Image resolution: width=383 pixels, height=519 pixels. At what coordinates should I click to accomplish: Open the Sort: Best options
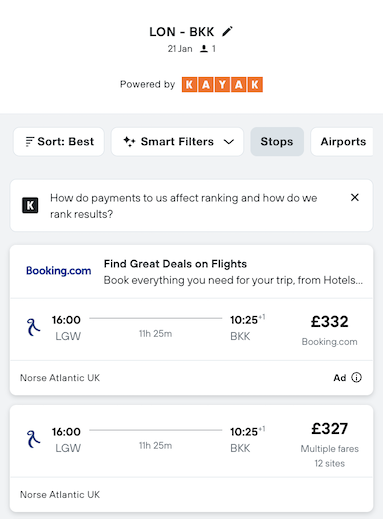pyautogui.click(x=59, y=142)
